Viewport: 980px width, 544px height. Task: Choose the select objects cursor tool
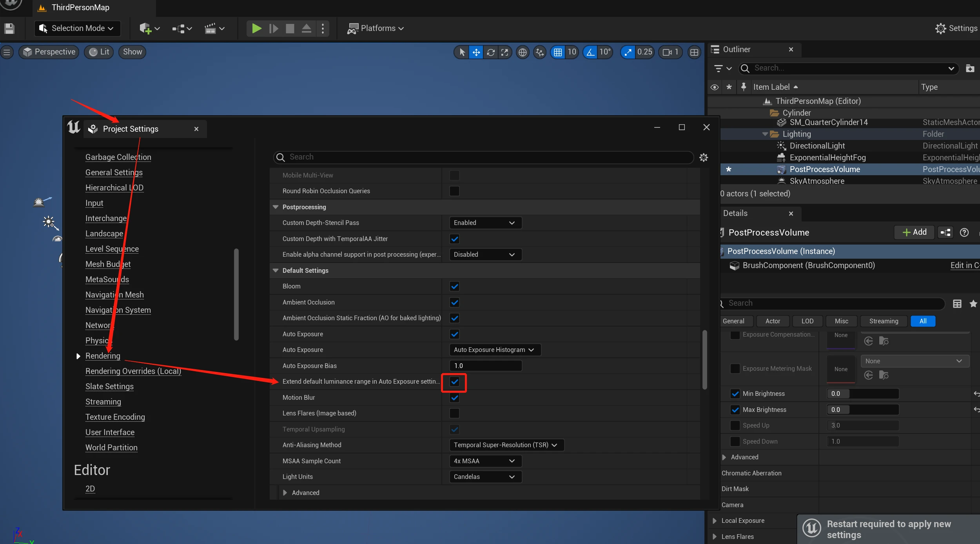[x=462, y=52]
